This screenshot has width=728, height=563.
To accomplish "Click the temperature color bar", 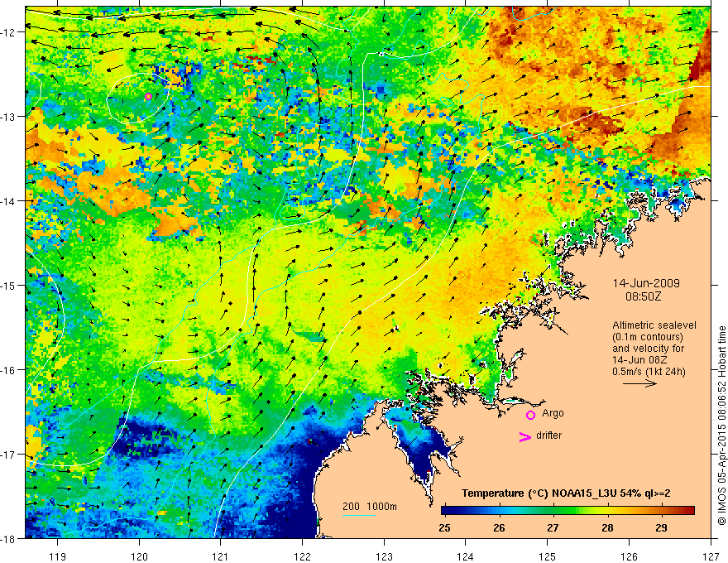I will coord(568,511).
